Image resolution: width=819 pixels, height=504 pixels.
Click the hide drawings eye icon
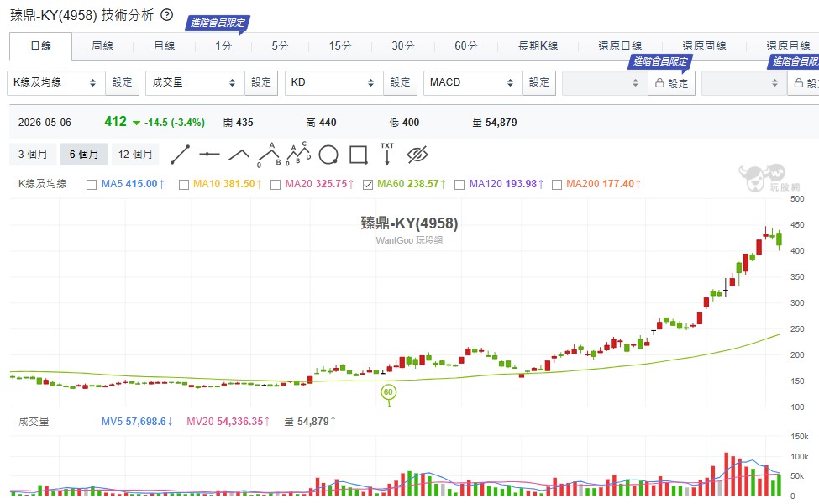pyautogui.click(x=417, y=155)
